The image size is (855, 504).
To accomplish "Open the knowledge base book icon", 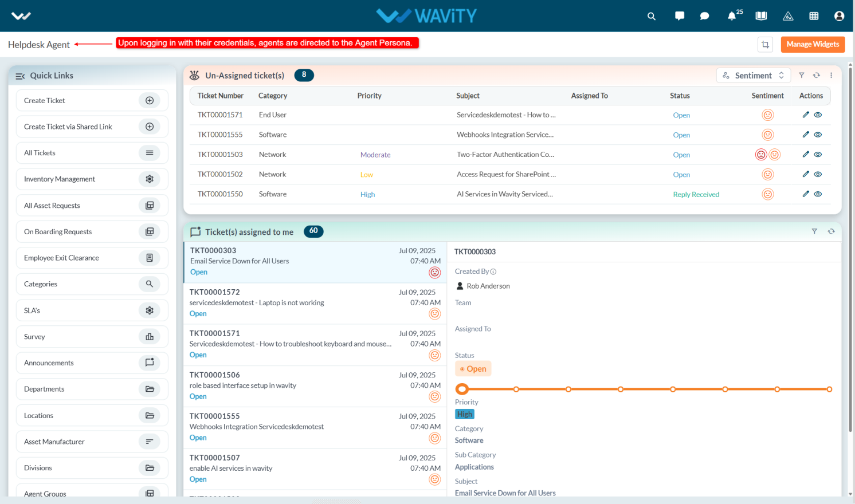I will pos(761,16).
